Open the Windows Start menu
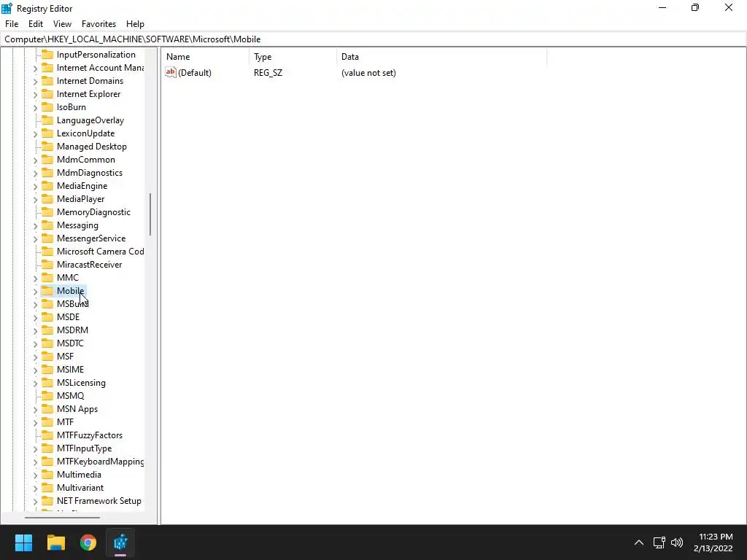This screenshot has width=747, height=560. 23,542
